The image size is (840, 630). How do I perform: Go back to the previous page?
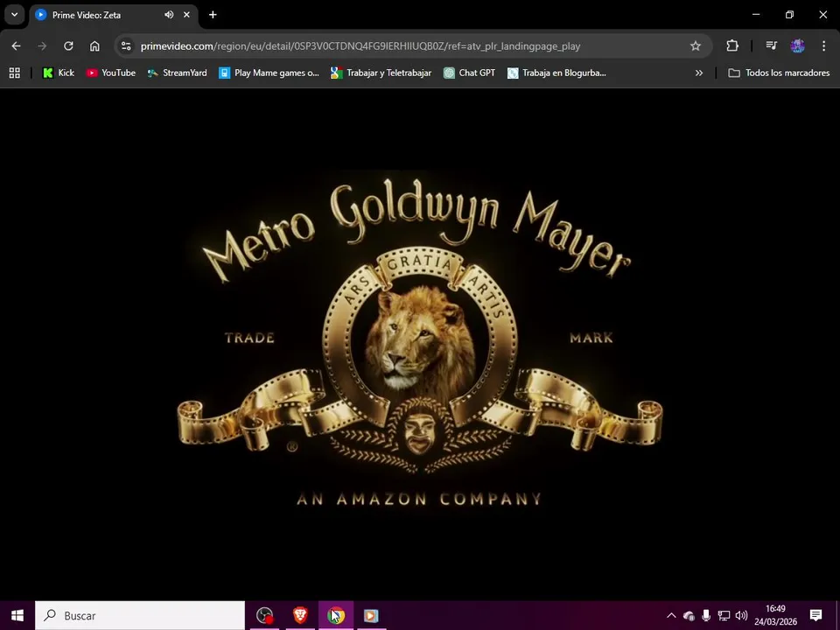click(16, 46)
